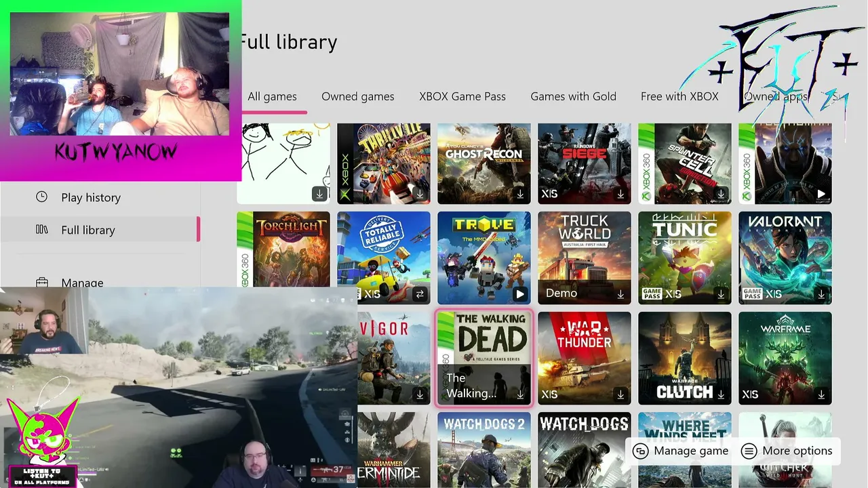Download the Truck World demo via its icon
Image resolution: width=868 pixels, height=488 pixels.
(x=620, y=294)
